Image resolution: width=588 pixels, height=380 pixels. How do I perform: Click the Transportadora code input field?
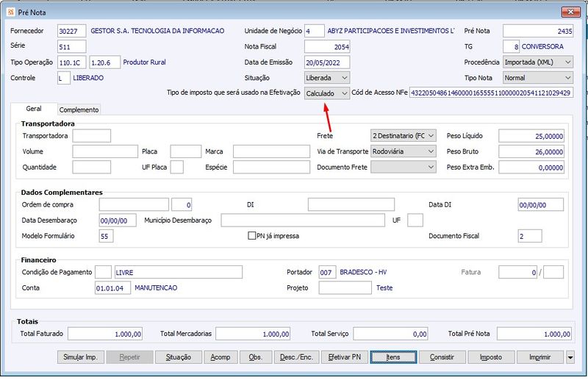point(91,135)
